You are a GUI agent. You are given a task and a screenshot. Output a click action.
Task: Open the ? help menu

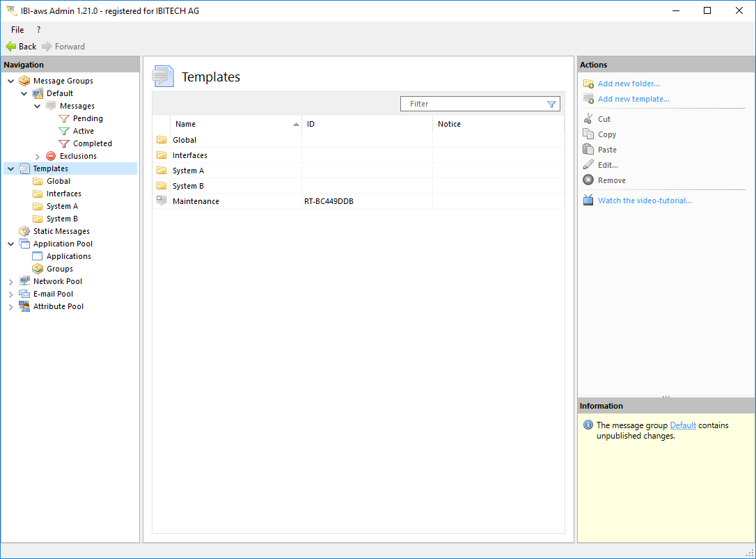(38, 30)
